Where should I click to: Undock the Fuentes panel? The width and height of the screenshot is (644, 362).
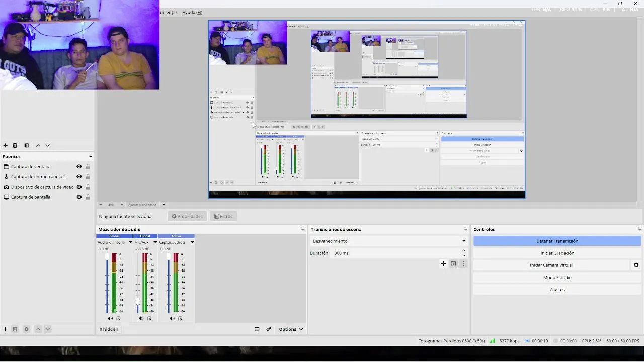[90, 156]
